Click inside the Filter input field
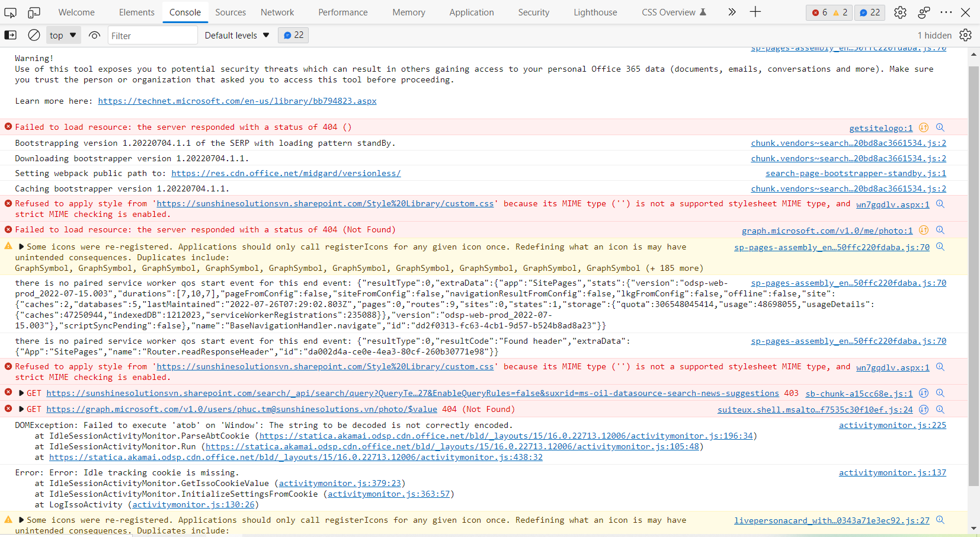 pos(151,35)
